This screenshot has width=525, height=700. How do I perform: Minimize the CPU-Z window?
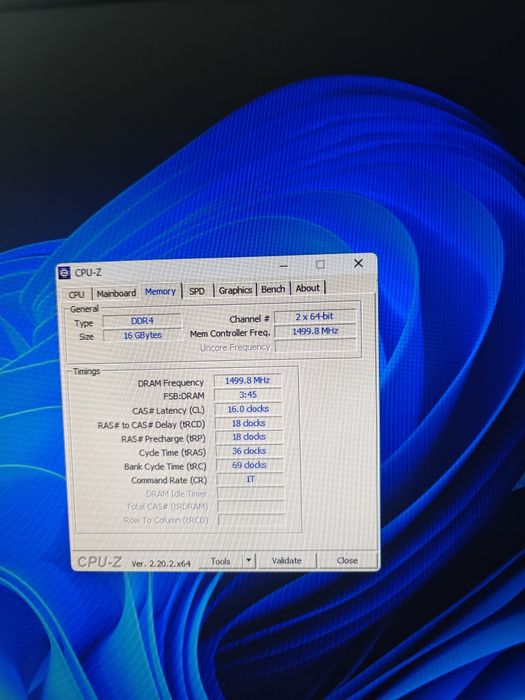pos(284,266)
